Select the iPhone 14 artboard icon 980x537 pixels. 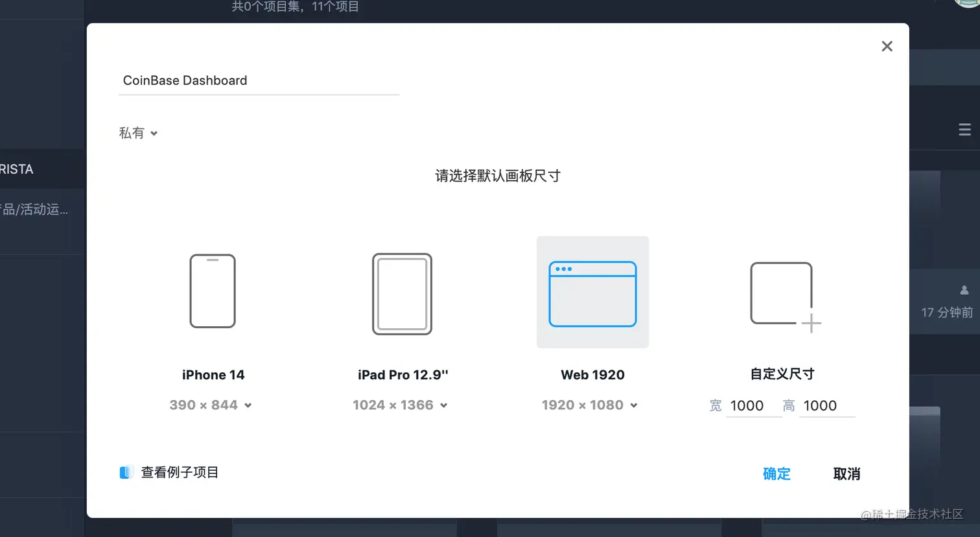(x=213, y=291)
